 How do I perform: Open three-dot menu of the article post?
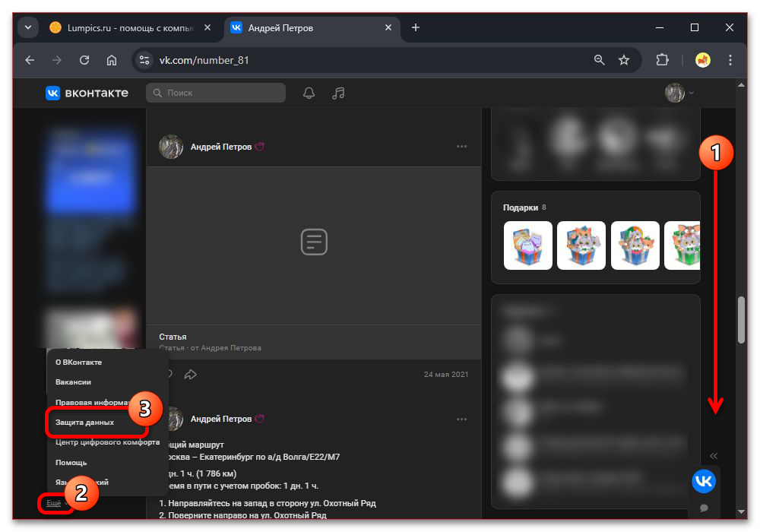click(x=461, y=147)
